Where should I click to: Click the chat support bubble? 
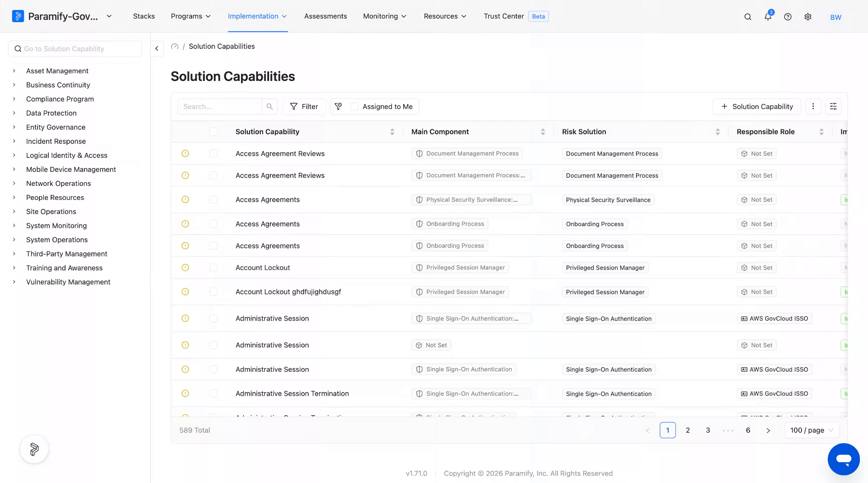pyautogui.click(x=844, y=459)
